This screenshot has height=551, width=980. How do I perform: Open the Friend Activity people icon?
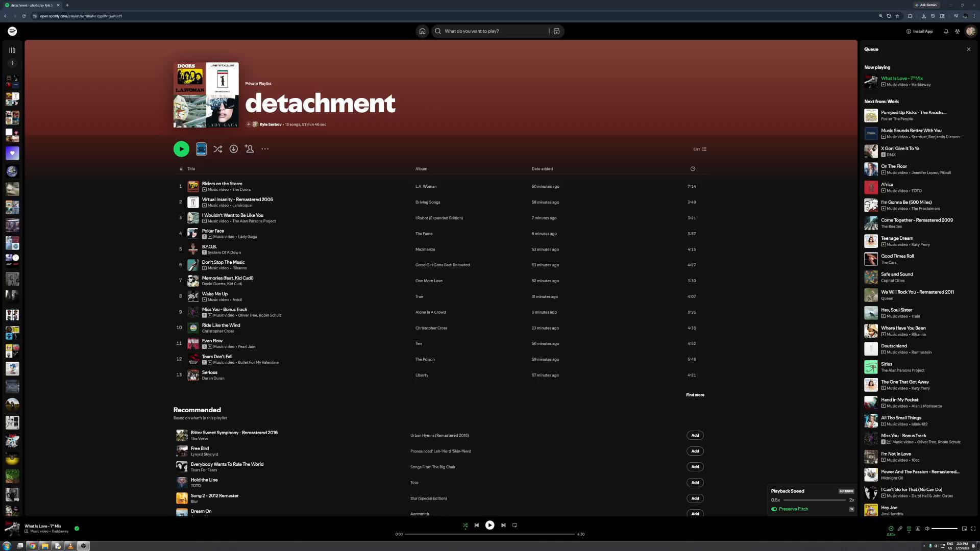pyautogui.click(x=957, y=31)
